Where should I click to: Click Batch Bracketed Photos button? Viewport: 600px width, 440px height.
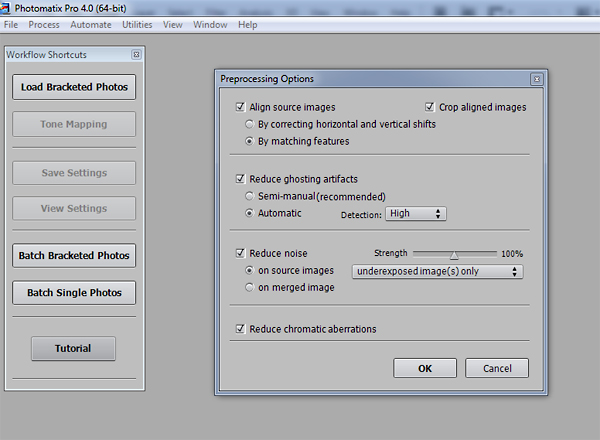(x=74, y=256)
